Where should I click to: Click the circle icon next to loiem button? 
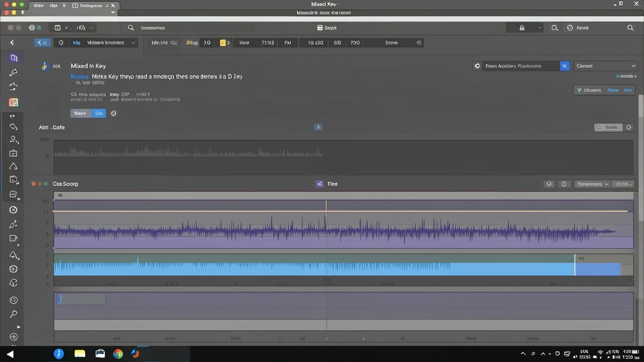(629, 127)
